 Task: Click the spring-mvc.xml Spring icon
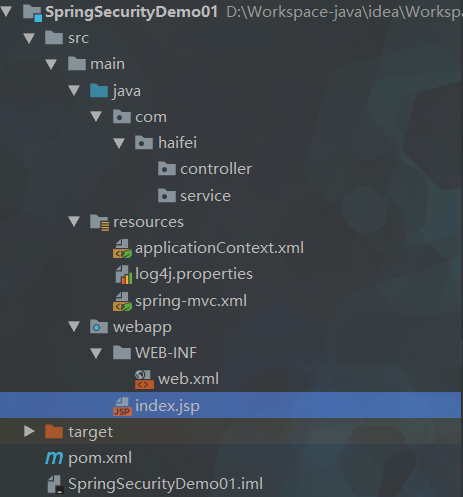click(122, 301)
